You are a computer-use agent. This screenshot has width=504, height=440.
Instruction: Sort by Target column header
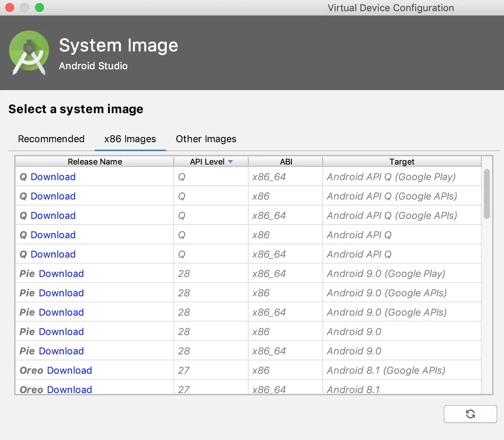click(402, 162)
